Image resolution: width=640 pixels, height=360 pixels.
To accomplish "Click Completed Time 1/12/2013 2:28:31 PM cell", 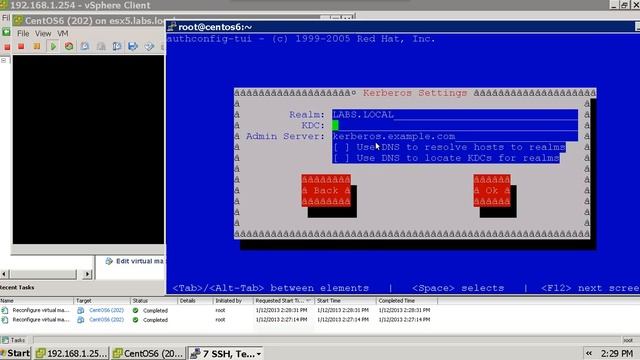I will (404, 310).
